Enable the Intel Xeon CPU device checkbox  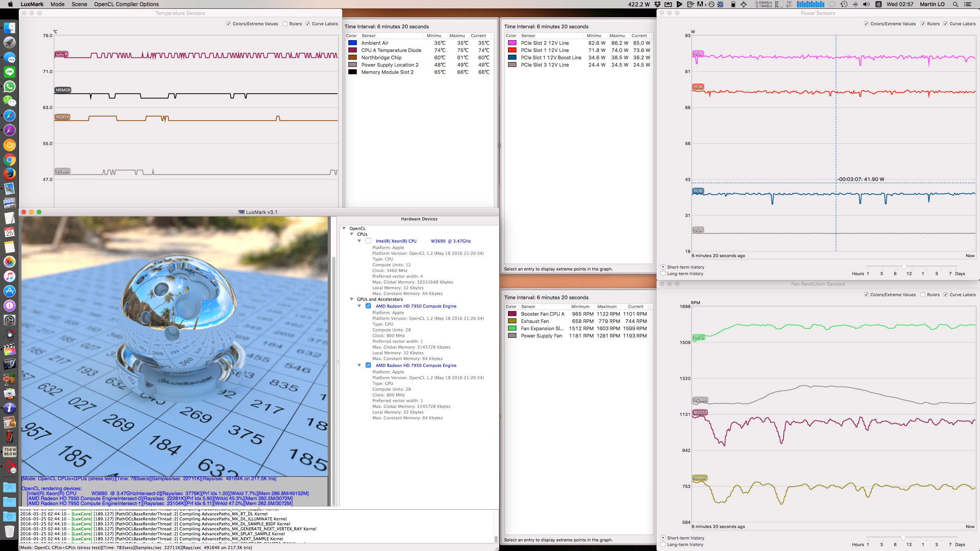click(368, 241)
